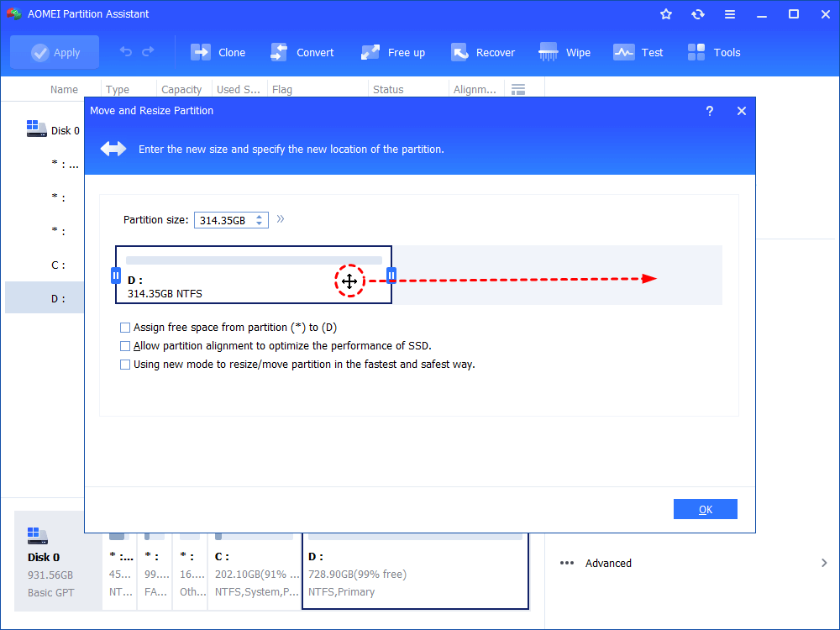Click the double-chevron expand next to partition size
This screenshot has width=840, height=630.
[281, 219]
